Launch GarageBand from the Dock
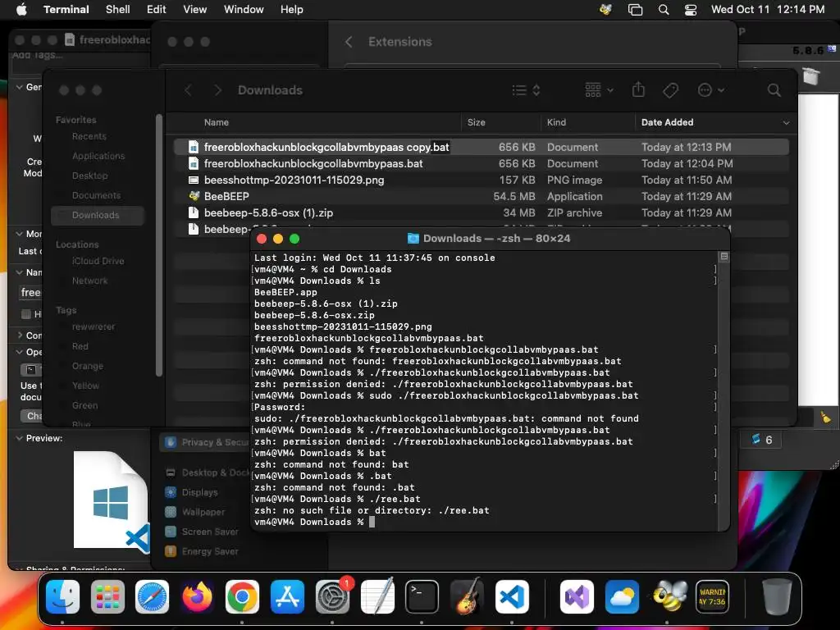 click(467, 596)
